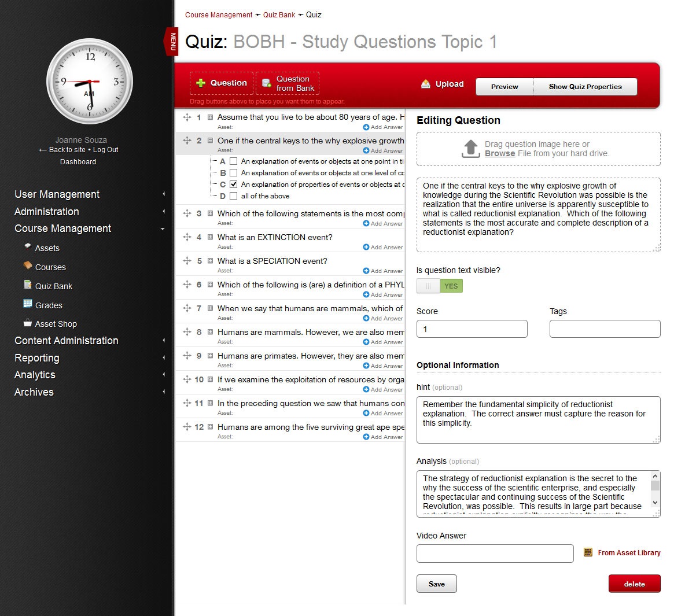This screenshot has width=696, height=616.
Task: Click the red delete button
Action: pyautogui.click(x=634, y=584)
